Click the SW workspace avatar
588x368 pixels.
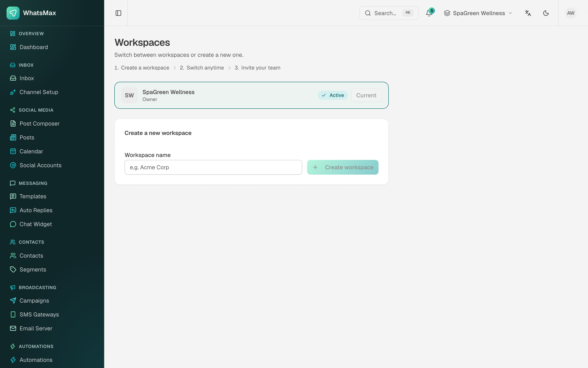point(129,95)
